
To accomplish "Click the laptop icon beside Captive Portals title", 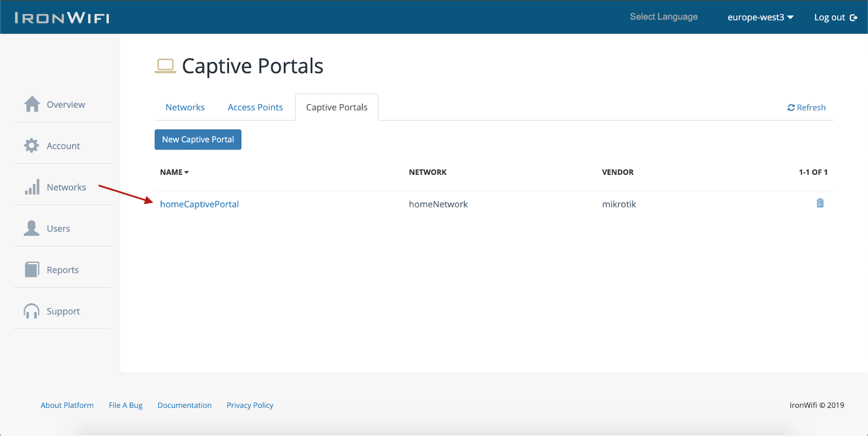I will pyautogui.click(x=165, y=65).
